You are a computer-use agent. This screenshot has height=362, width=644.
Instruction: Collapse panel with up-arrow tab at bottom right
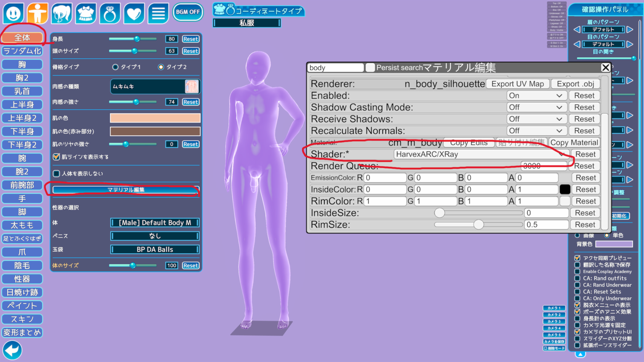click(x=580, y=354)
